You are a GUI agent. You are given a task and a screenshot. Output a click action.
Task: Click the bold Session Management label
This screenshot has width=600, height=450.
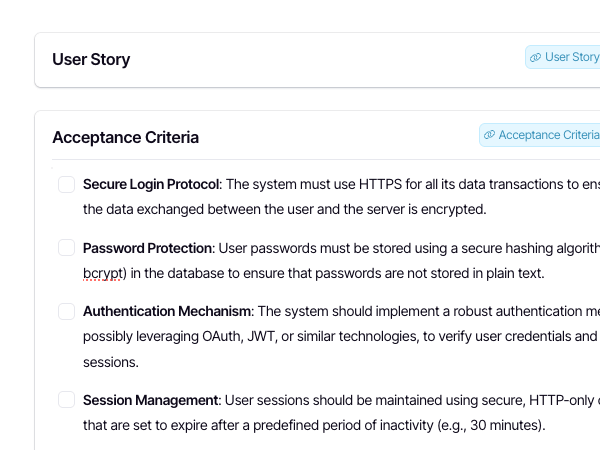click(152, 400)
